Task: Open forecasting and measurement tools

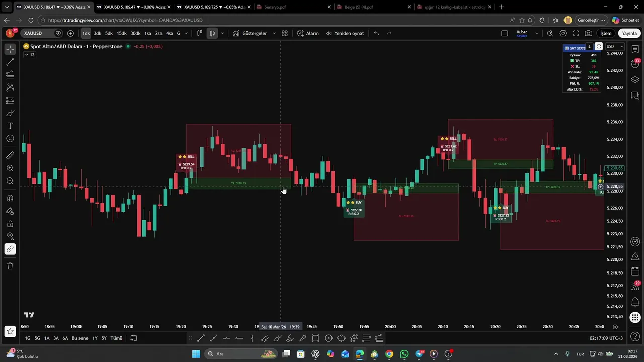Action: click(x=10, y=101)
